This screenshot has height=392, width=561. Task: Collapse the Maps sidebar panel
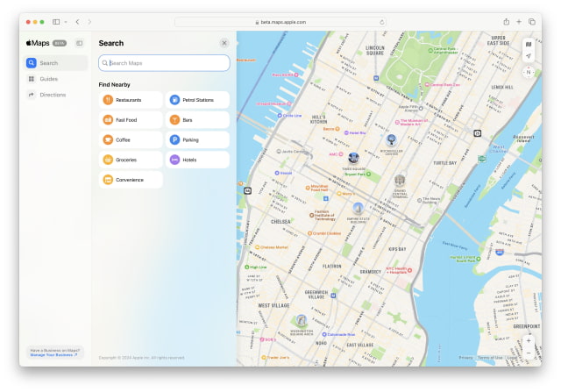point(79,42)
